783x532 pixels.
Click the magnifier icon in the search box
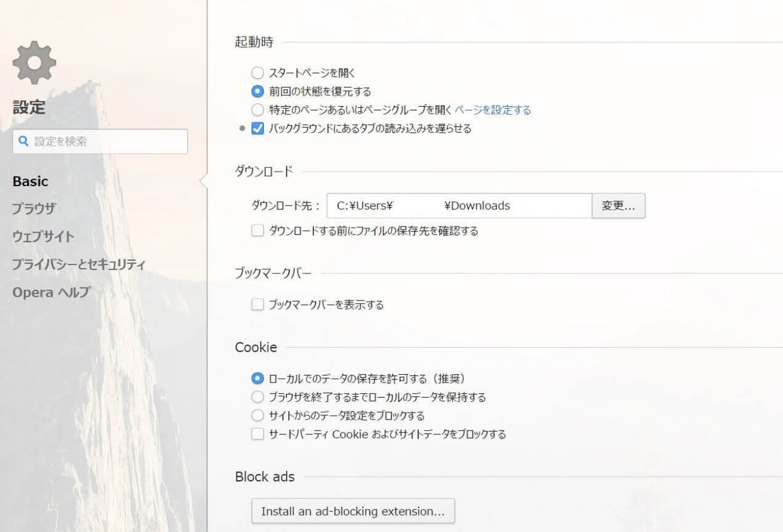pyautogui.click(x=23, y=141)
